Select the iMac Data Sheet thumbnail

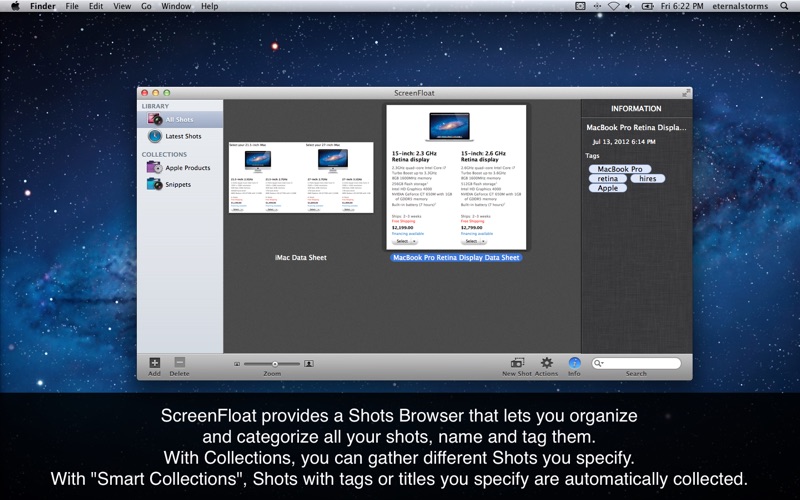point(300,177)
